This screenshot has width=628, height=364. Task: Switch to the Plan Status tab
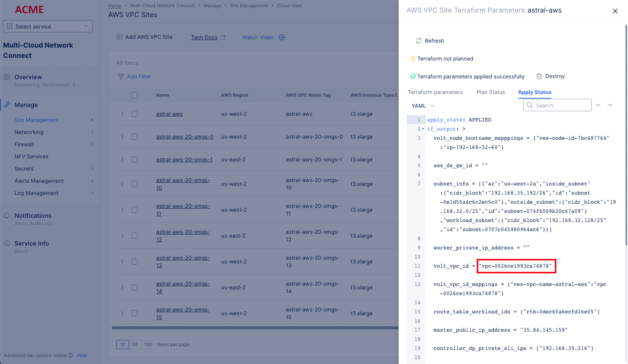[490, 92]
